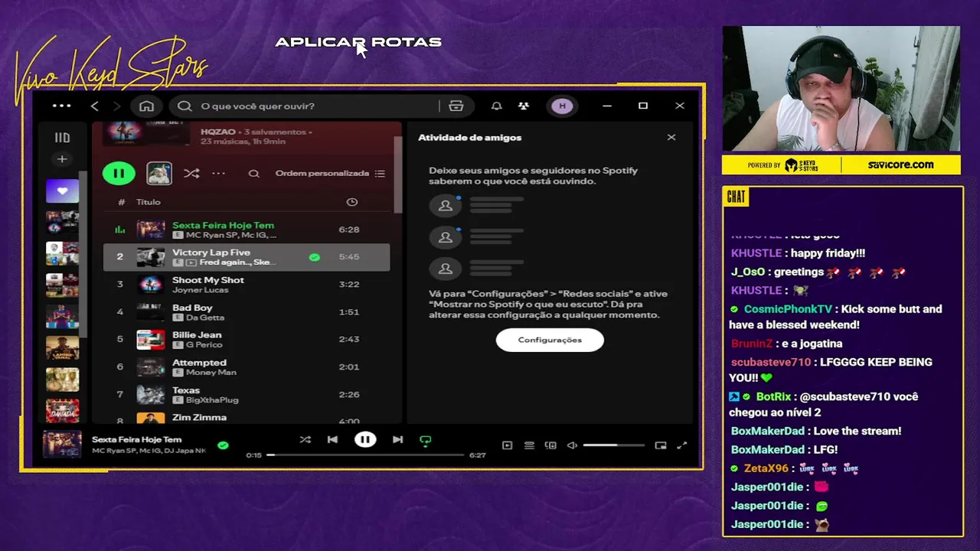Open more options for HQZAO playlist
The image size is (980, 551).
(x=219, y=174)
